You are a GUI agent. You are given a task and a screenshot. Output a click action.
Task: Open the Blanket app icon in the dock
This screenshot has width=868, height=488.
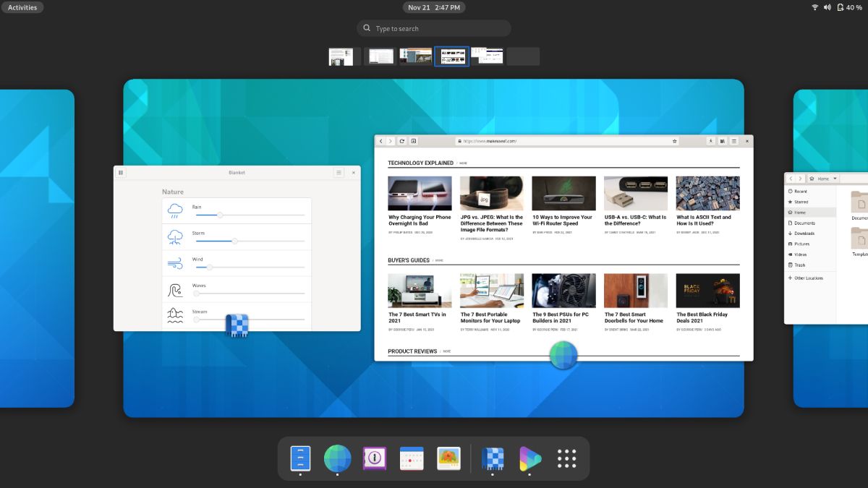pyautogui.click(x=493, y=458)
